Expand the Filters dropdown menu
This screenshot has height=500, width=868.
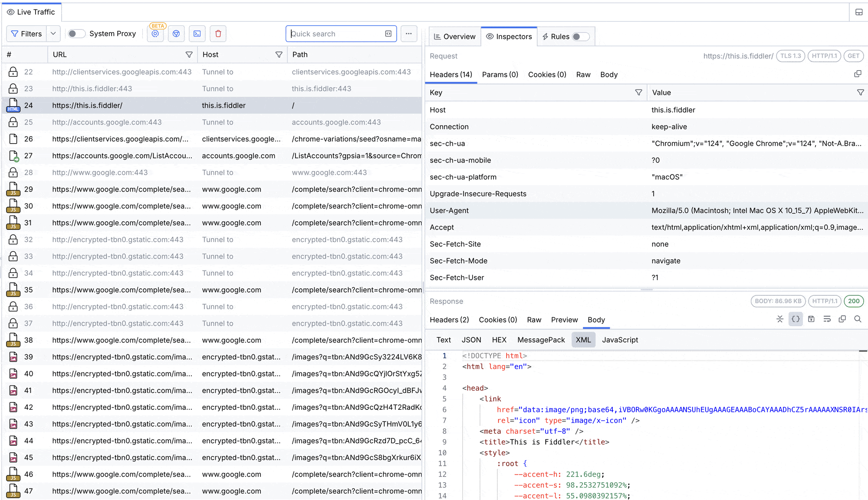point(53,33)
